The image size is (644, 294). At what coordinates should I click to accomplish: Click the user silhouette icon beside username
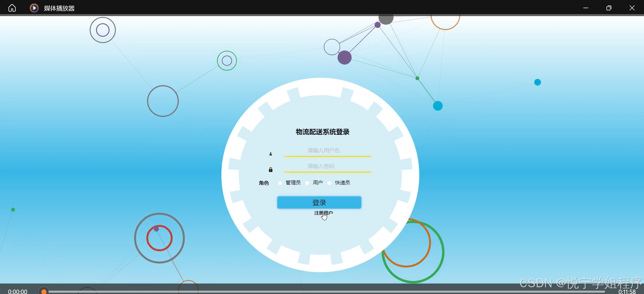271,154
